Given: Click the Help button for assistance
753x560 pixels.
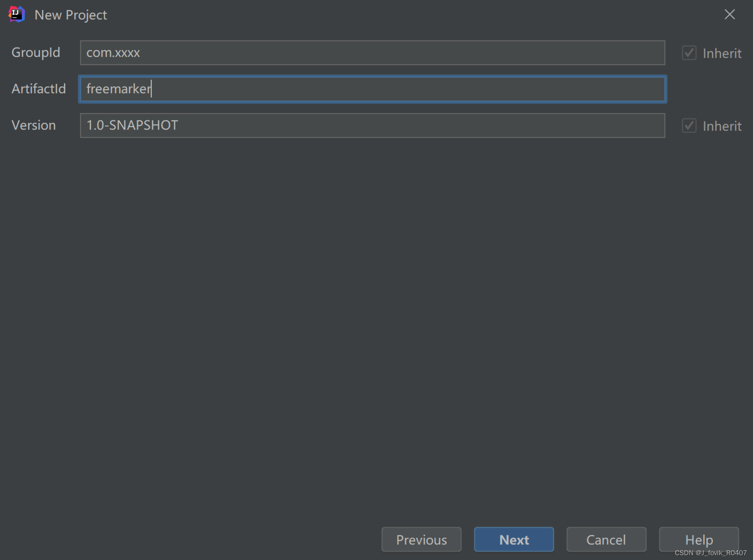Looking at the screenshot, I should click(700, 539).
